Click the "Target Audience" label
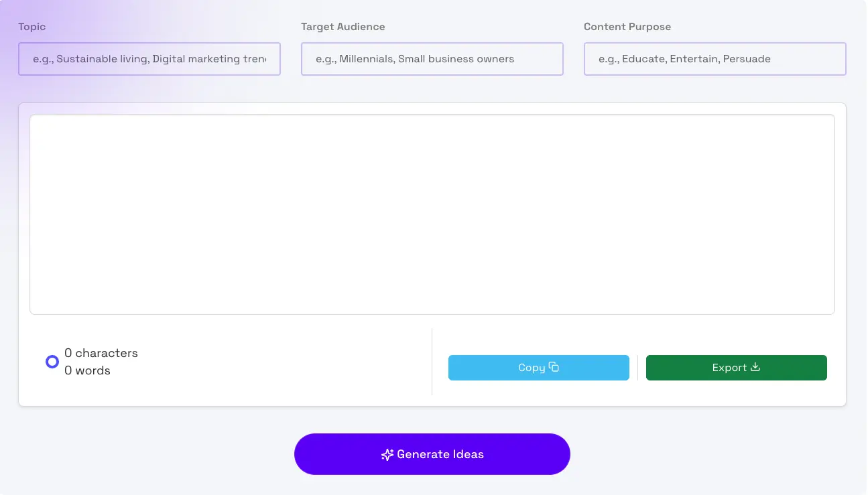Image resolution: width=868 pixels, height=495 pixels. (343, 27)
